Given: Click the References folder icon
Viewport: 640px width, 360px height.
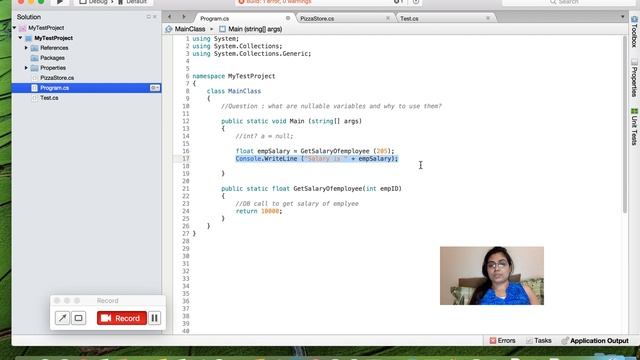Looking at the screenshot, I should [x=35, y=48].
